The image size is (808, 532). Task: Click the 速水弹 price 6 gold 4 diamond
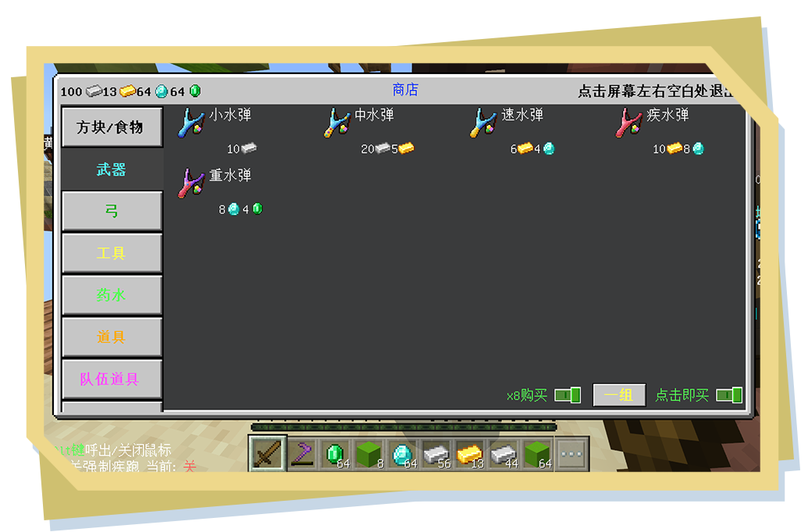[x=532, y=149]
